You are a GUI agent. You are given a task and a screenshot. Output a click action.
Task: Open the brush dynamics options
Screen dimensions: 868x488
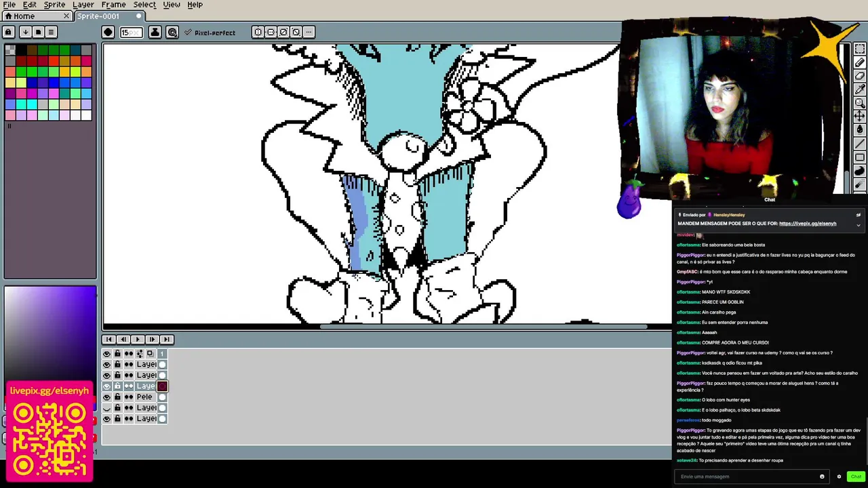point(172,32)
